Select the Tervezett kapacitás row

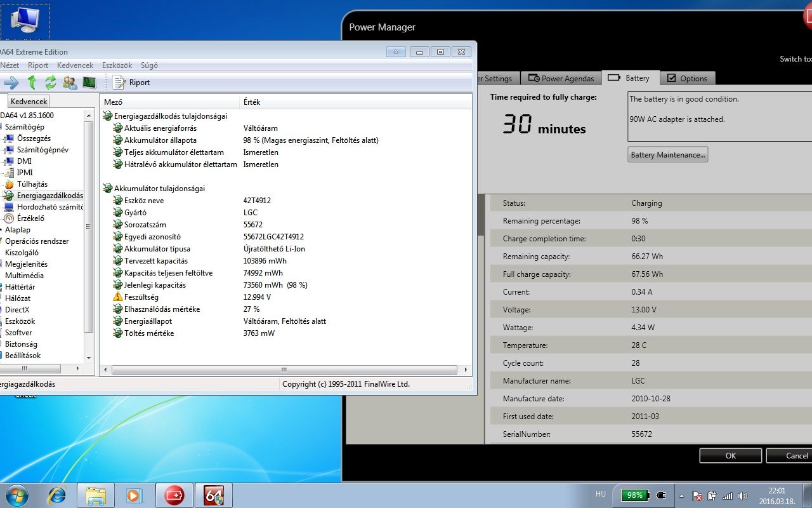tap(285, 261)
